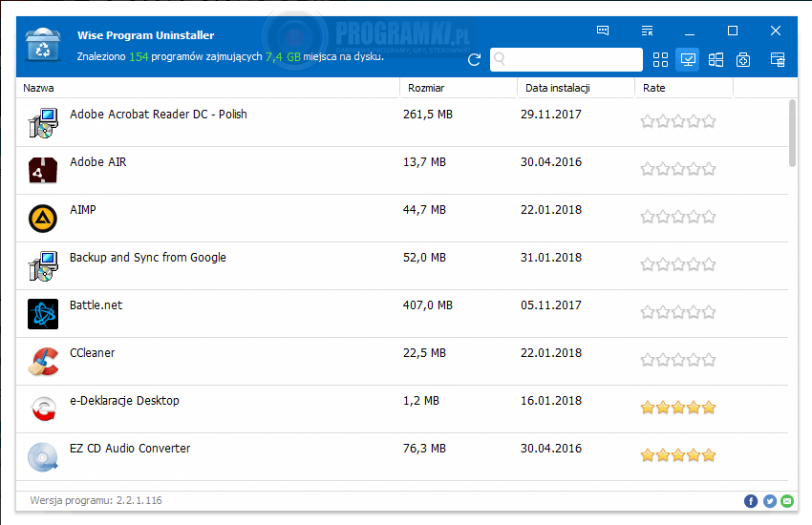Click the system components toolbar icon

pos(743,59)
